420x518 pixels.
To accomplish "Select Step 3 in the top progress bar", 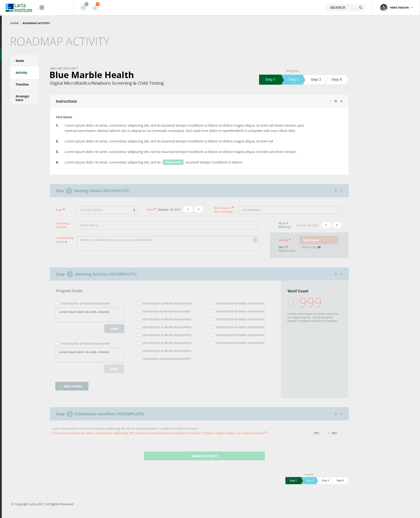I will tap(315, 79).
